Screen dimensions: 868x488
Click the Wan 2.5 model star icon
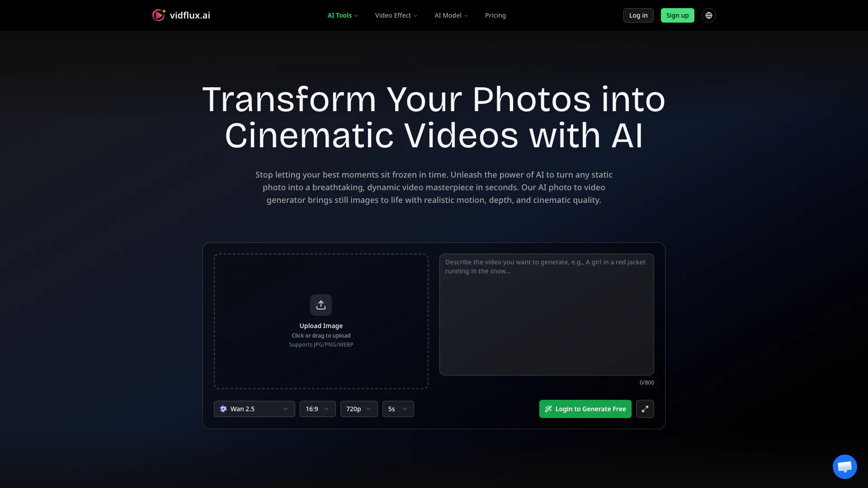[223, 409]
